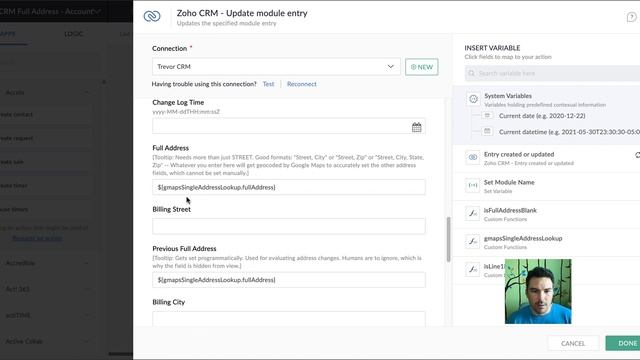Click the CANCEL button
This screenshot has height=360, width=640.
(573, 343)
